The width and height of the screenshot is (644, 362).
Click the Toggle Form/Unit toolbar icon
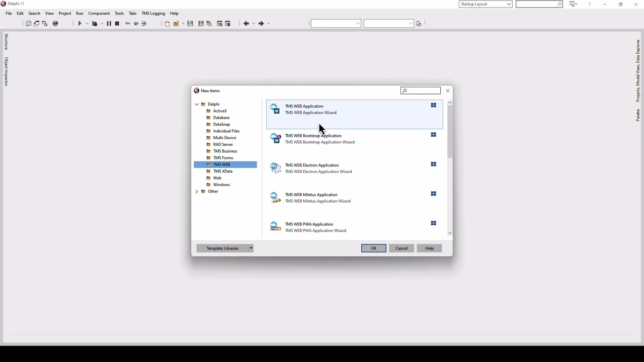(44, 24)
